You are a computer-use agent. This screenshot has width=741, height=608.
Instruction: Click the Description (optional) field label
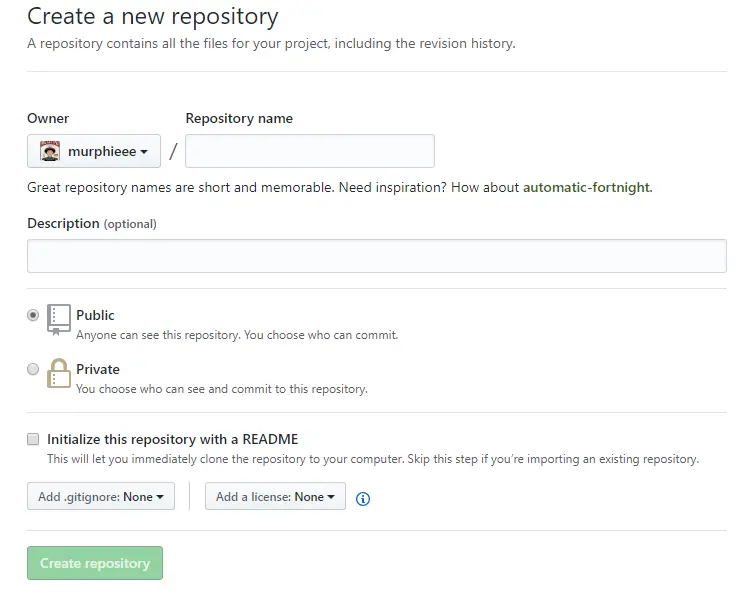[91, 223]
